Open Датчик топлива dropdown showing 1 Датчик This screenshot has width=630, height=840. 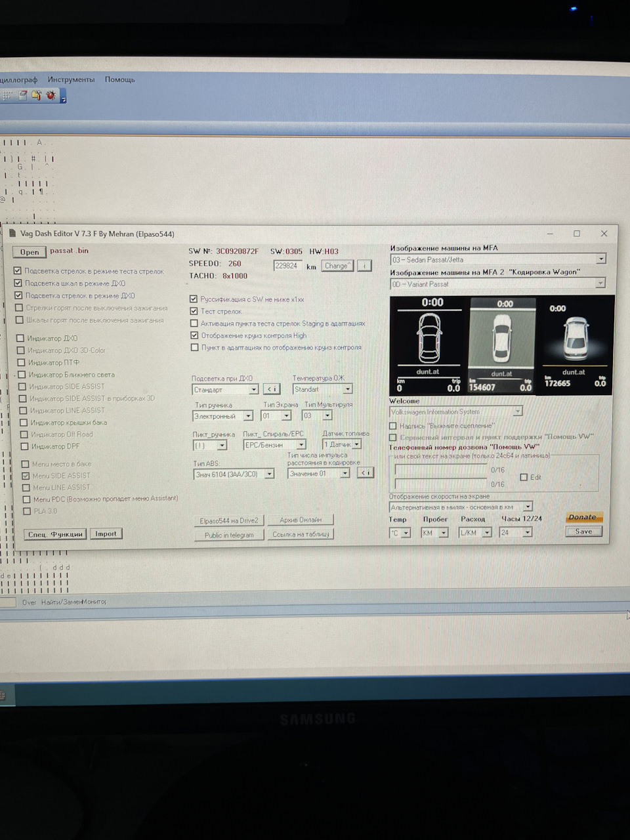342,444
